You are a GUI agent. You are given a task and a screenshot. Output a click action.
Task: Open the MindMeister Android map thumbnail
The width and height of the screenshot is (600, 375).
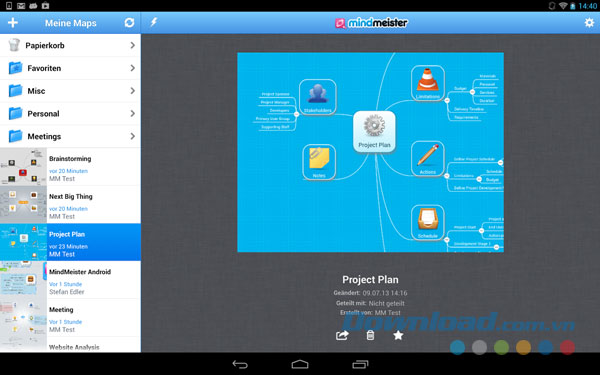(23, 280)
